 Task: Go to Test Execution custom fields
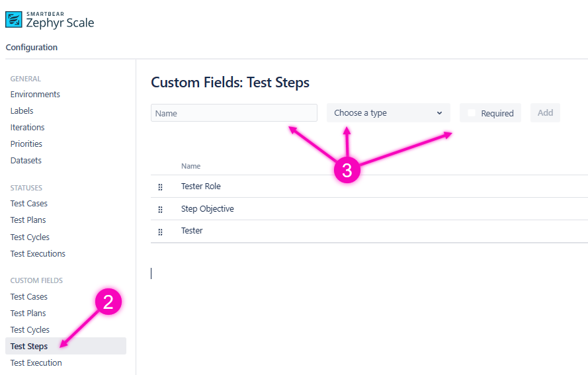pos(36,363)
